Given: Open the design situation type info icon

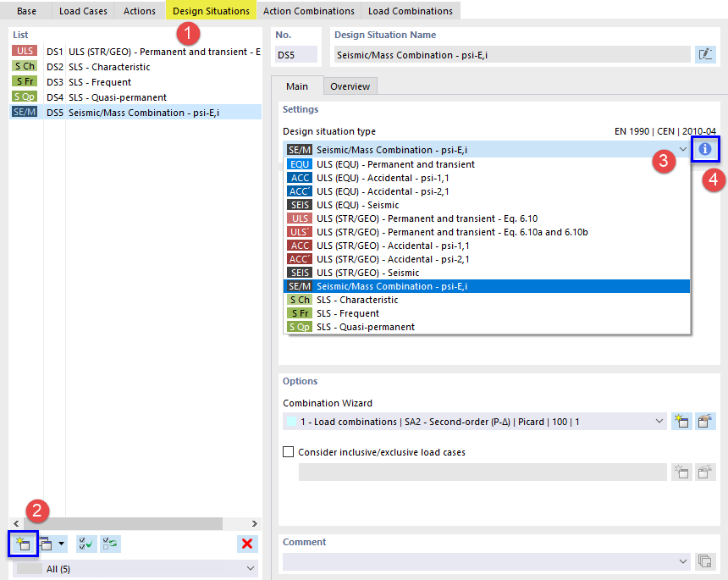Looking at the screenshot, I should pyautogui.click(x=705, y=149).
